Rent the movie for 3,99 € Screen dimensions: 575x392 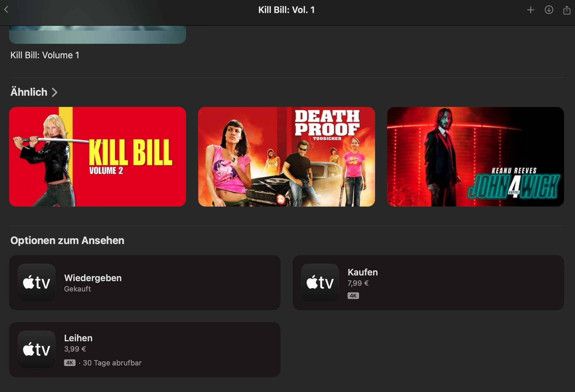point(145,349)
